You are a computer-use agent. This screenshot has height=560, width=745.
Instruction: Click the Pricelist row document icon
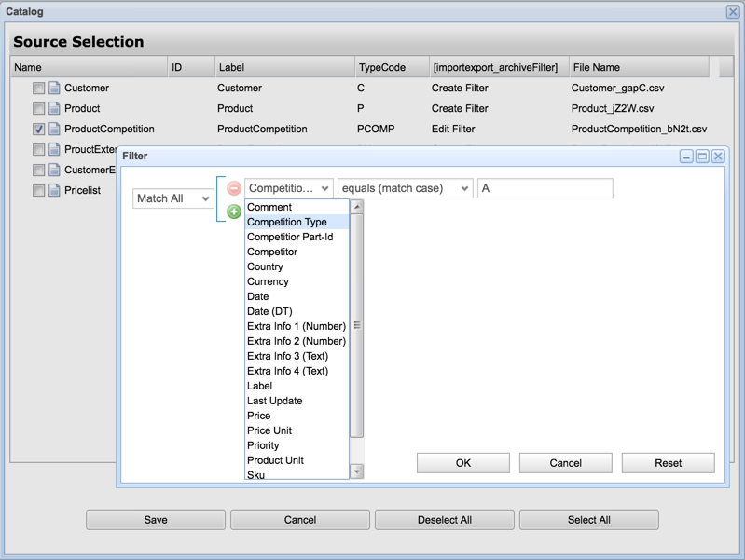pos(55,191)
